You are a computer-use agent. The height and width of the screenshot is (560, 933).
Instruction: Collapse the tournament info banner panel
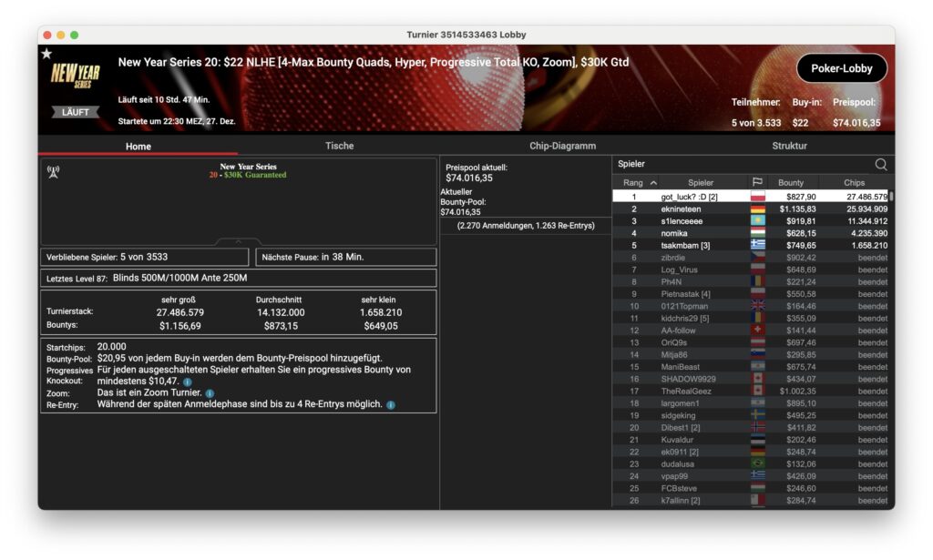coord(239,241)
